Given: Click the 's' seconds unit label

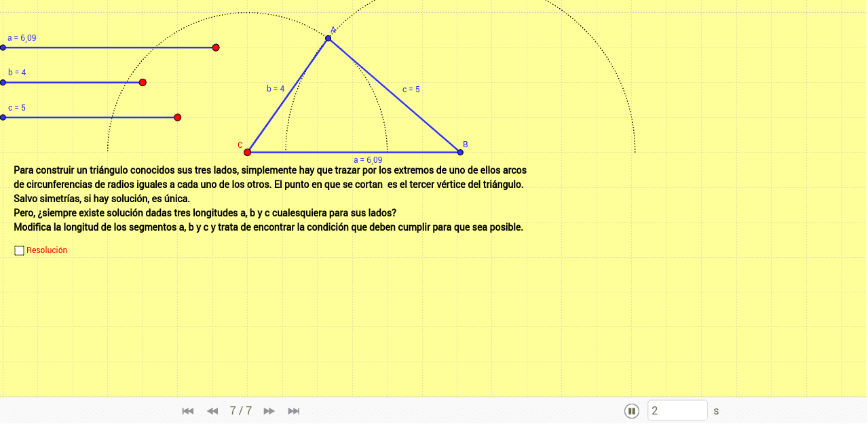Looking at the screenshot, I should pyautogui.click(x=716, y=411).
